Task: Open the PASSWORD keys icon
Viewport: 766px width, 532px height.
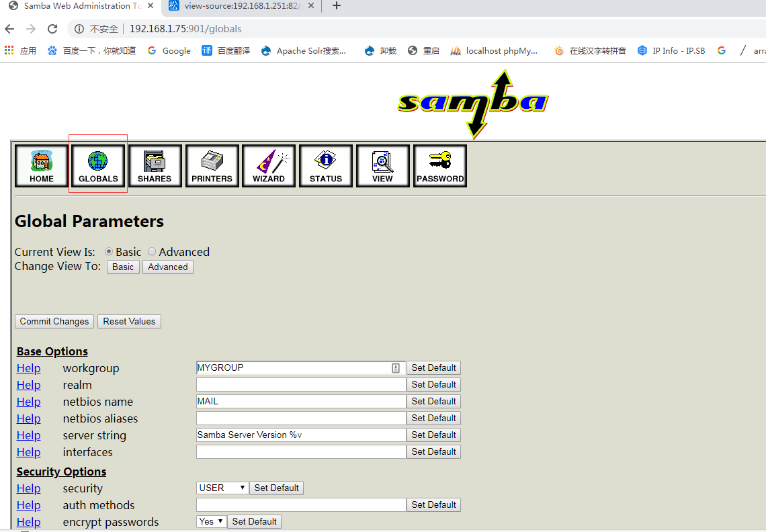Action: coord(440,166)
